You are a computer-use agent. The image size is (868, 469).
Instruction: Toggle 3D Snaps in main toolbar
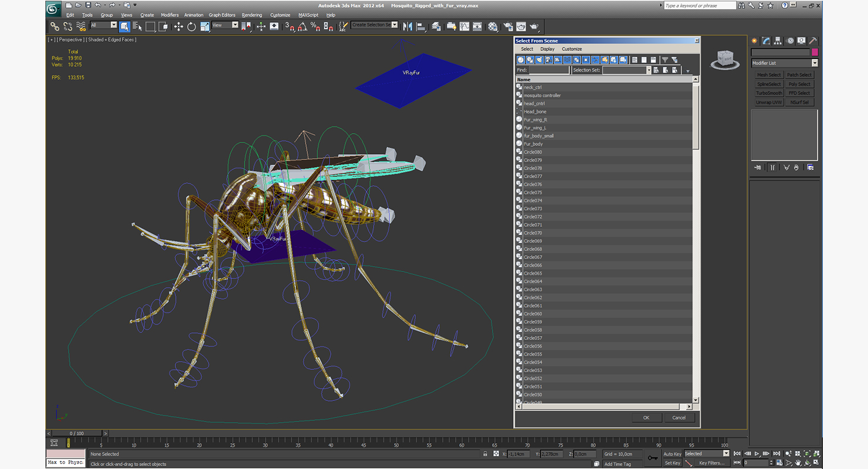289,26
